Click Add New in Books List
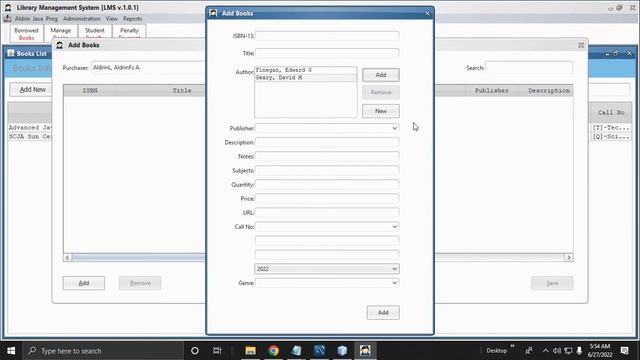The image size is (640, 360). coord(33,90)
